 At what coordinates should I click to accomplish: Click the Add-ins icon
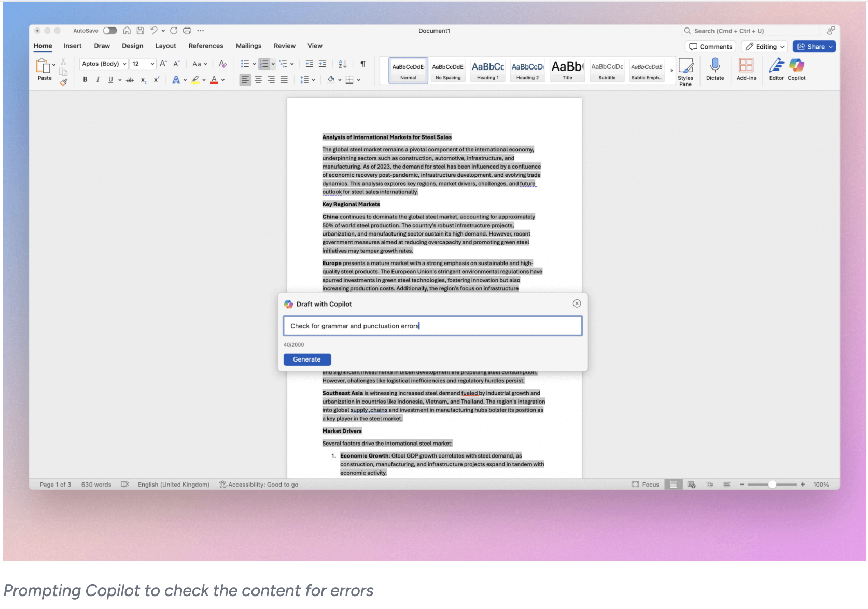[x=747, y=67]
